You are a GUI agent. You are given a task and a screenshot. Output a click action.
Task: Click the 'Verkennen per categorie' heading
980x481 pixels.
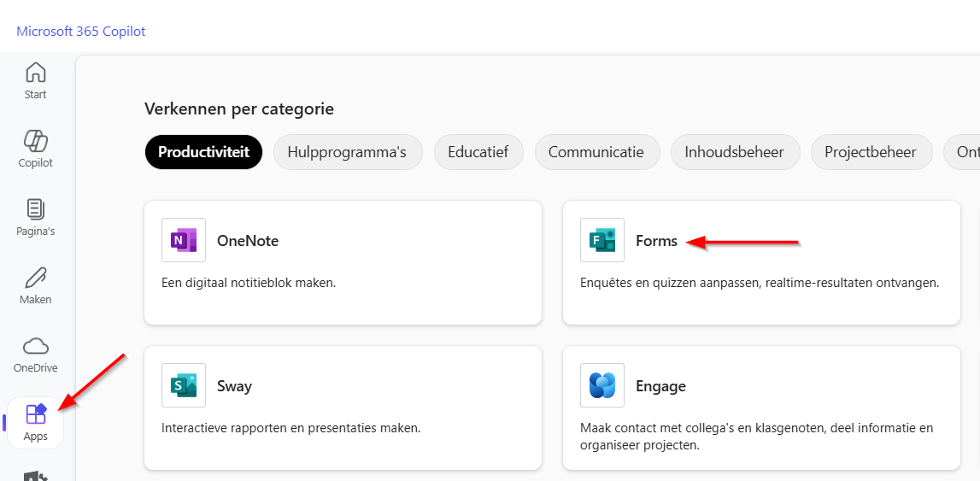point(239,109)
